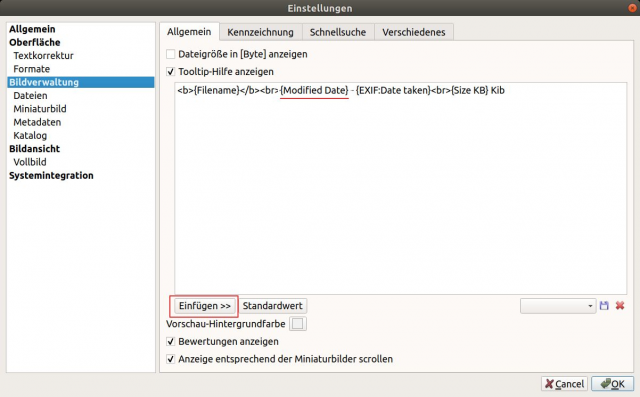Toggle the Tooltip-Hilfe anzeigen checkbox
The image size is (640, 397).
click(171, 72)
